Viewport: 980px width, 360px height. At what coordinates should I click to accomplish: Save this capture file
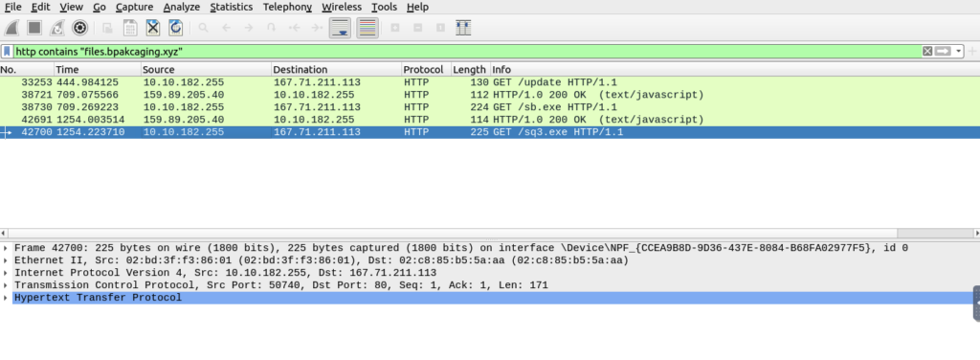(x=130, y=28)
